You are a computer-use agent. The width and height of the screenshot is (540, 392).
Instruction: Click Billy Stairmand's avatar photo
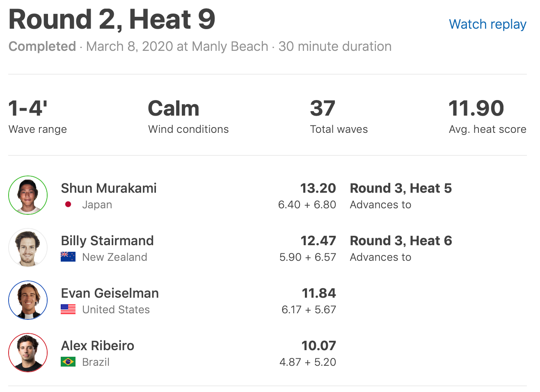pos(28,248)
